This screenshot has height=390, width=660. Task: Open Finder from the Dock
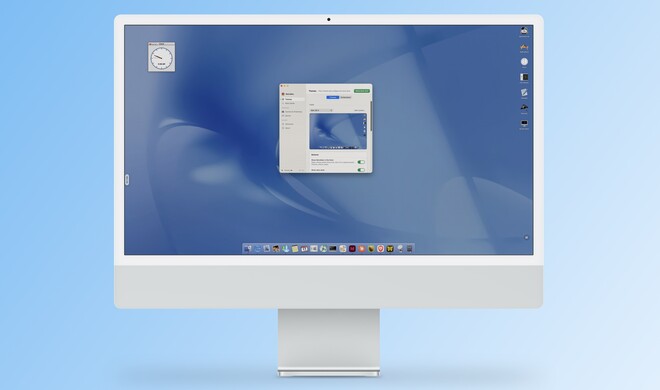tap(248, 249)
